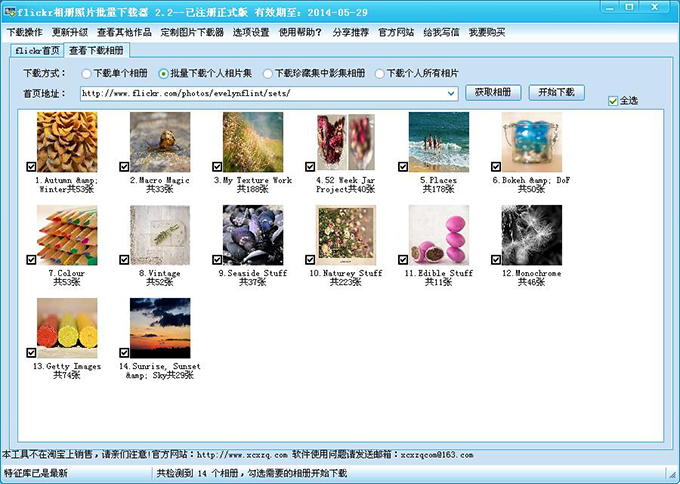Switch to the flickr首页 tab
The width and height of the screenshot is (680, 484).
(37, 51)
